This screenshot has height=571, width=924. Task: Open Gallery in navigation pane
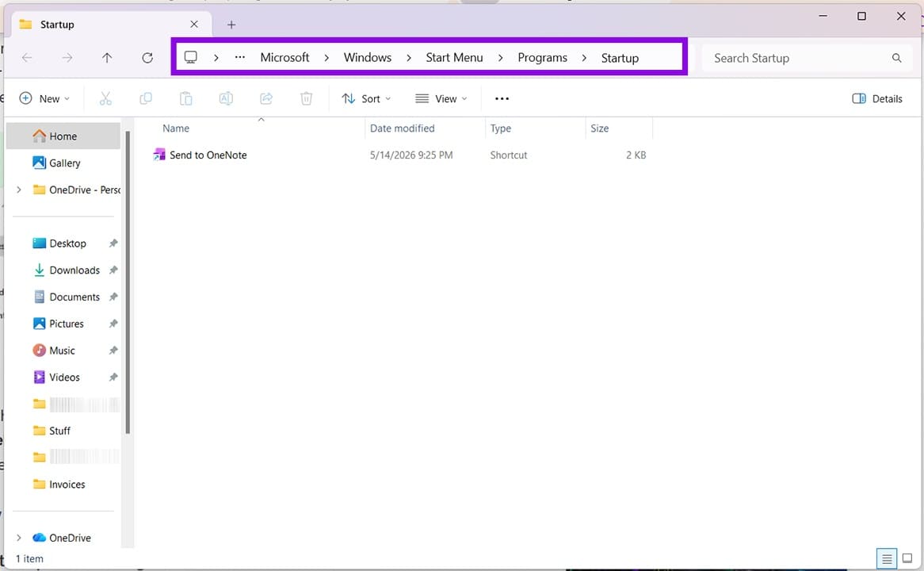64,163
